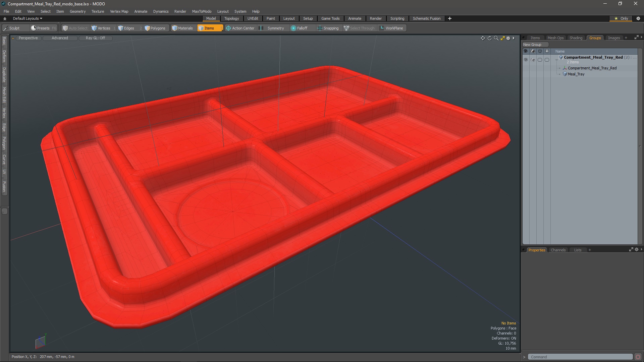Toggle Auto Select mode

[x=75, y=28]
